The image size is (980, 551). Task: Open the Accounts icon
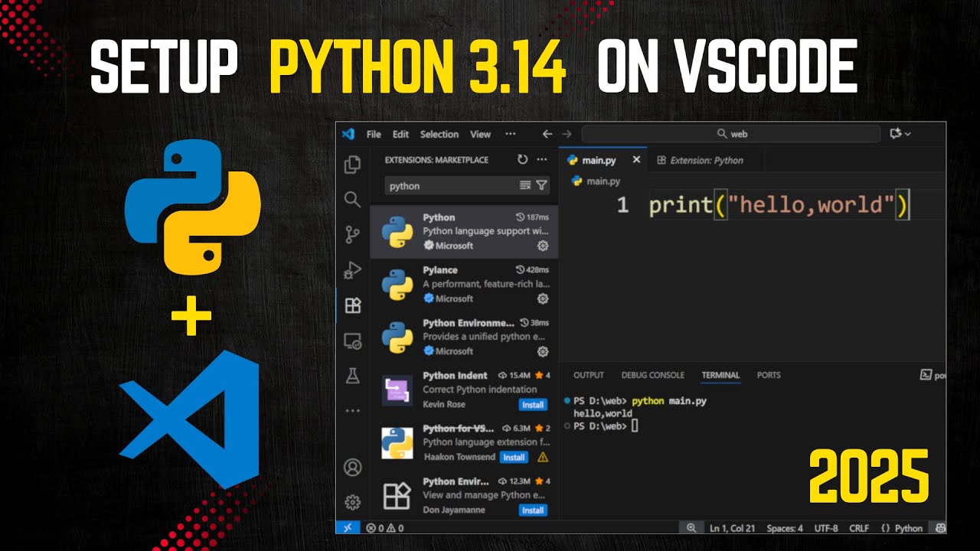click(x=352, y=467)
